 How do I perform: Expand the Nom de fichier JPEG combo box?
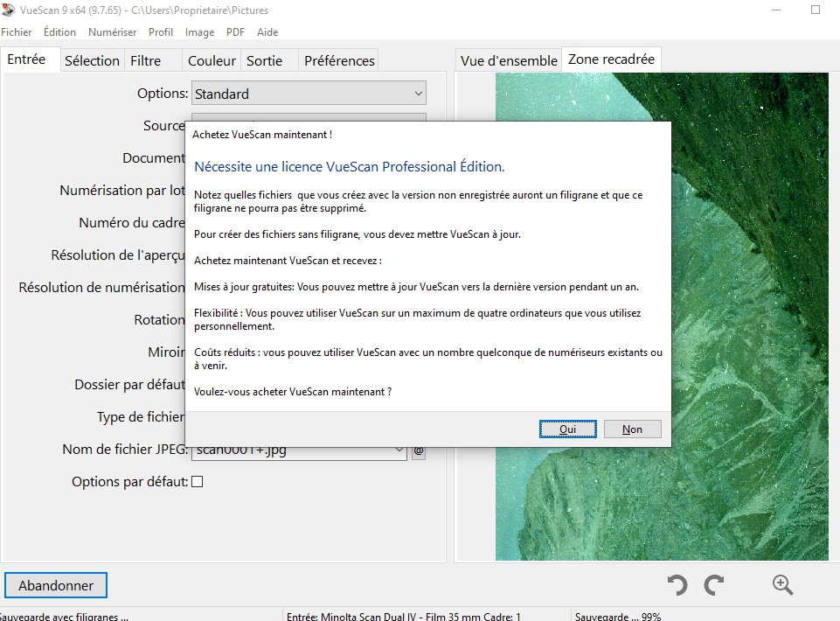[399, 450]
